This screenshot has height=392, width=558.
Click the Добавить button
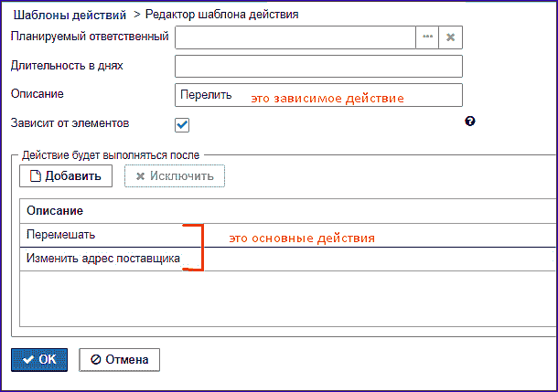click(66, 176)
